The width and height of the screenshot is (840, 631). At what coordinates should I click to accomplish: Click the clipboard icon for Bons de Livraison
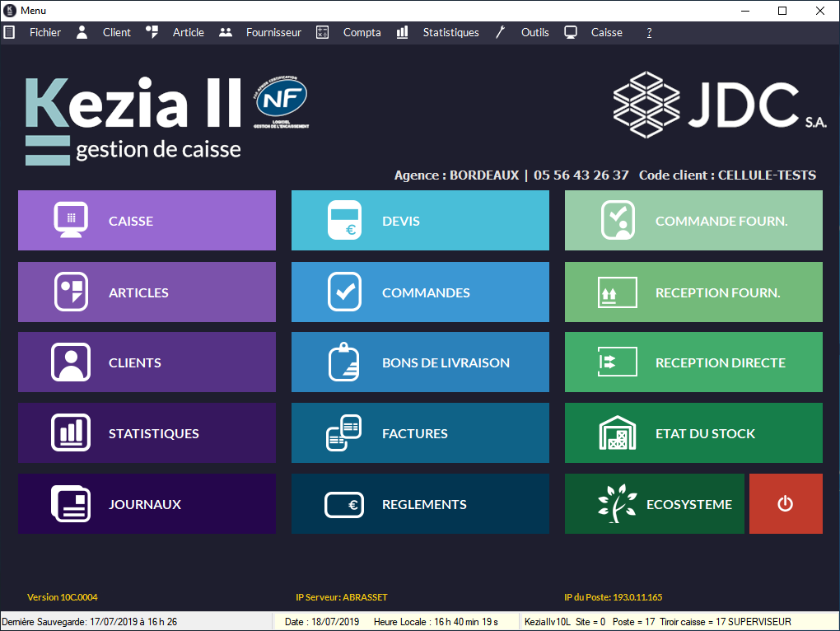344,362
